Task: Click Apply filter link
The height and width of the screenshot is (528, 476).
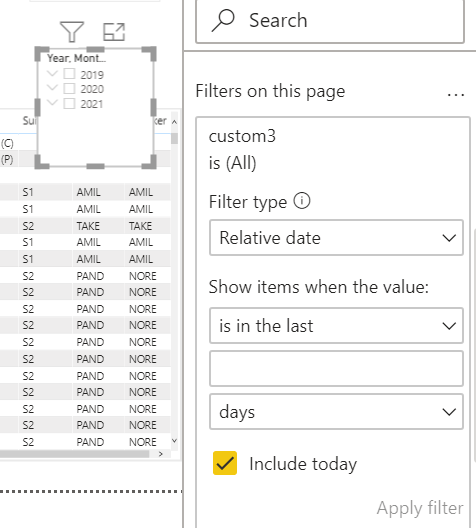Action: 420,508
